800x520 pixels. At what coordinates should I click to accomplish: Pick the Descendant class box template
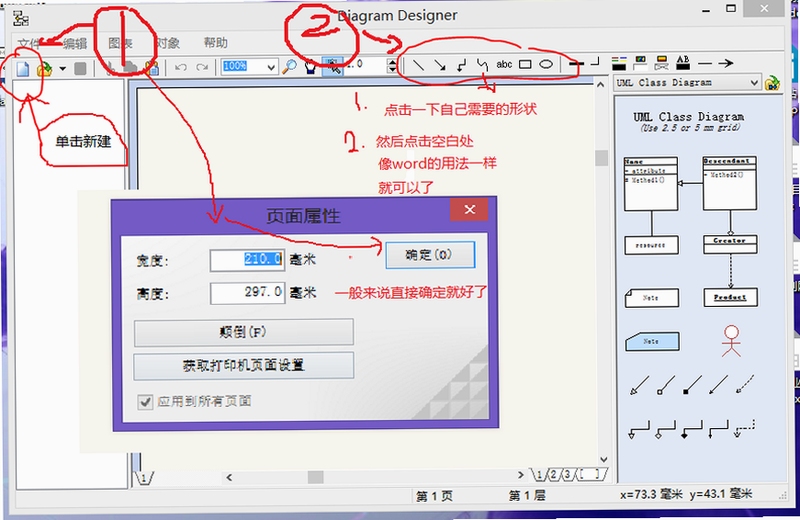(x=730, y=183)
